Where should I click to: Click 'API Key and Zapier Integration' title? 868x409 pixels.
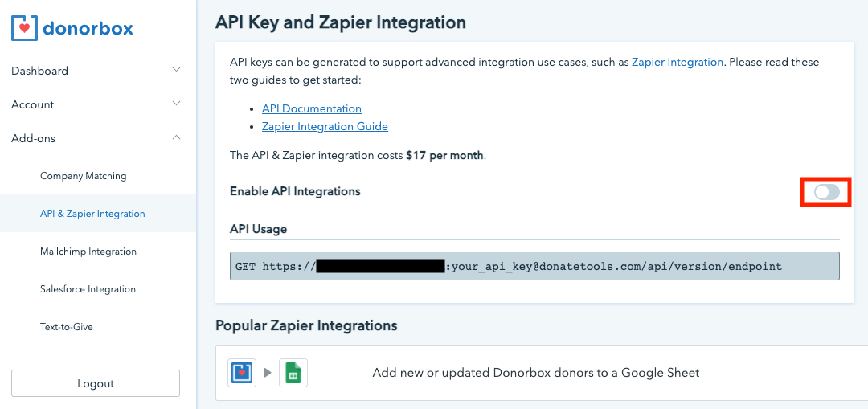click(341, 22)
